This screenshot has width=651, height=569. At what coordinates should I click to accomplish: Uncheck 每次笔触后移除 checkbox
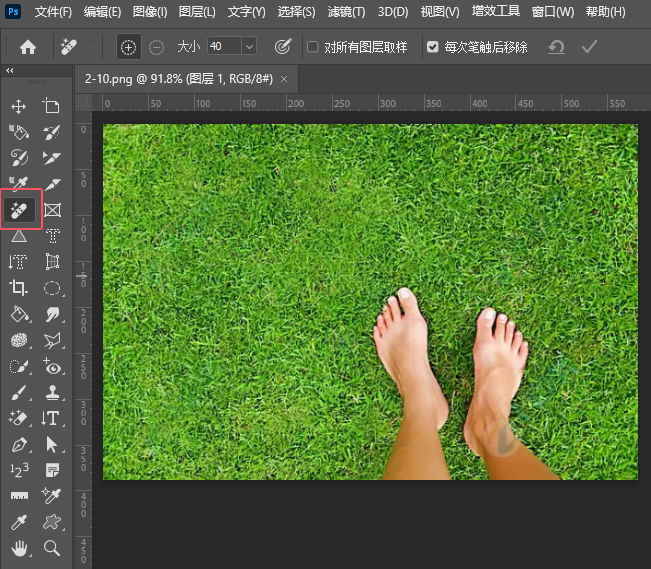[x=433, y=47]
